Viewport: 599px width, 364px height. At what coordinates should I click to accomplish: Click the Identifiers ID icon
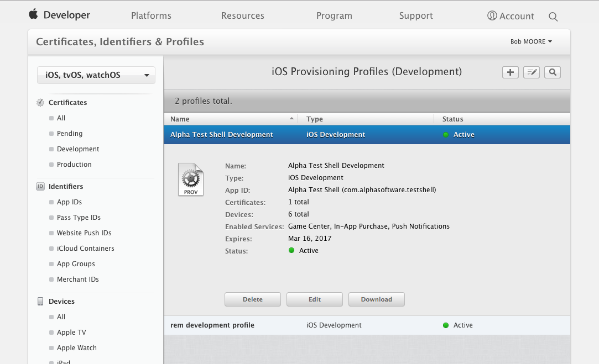(40, 186)
